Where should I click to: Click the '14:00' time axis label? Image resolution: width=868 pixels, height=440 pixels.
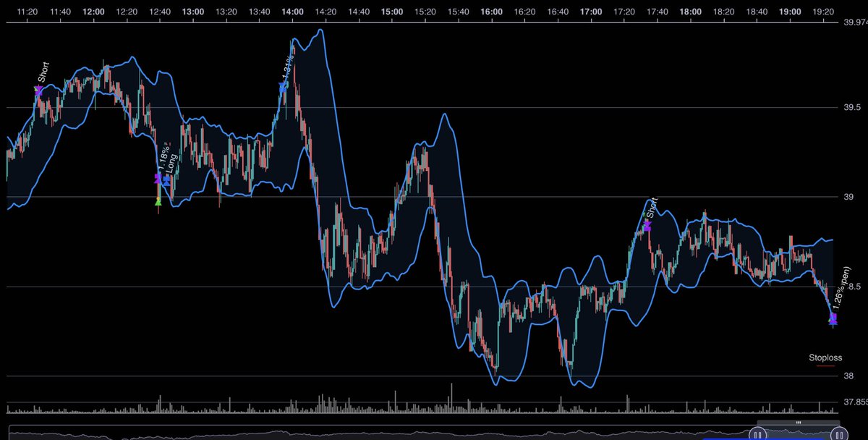pos(292,12)
